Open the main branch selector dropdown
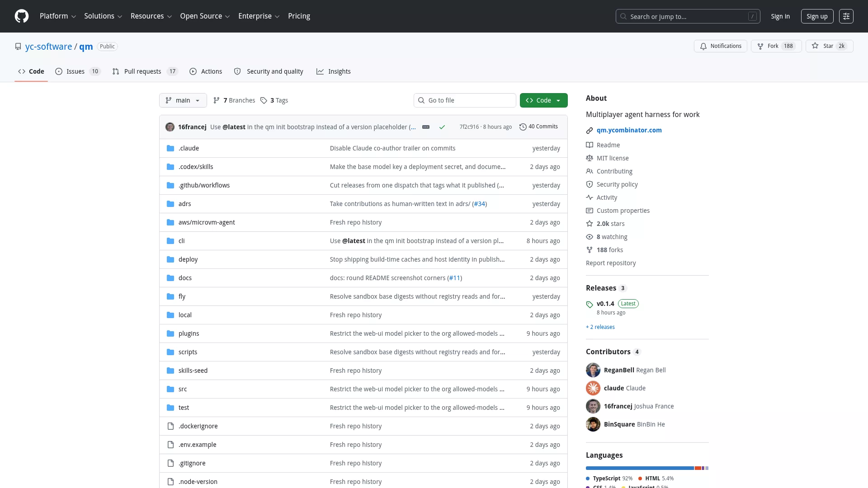Screen dimensions: 868x488 pyautogui.click(x=183, y=100)
